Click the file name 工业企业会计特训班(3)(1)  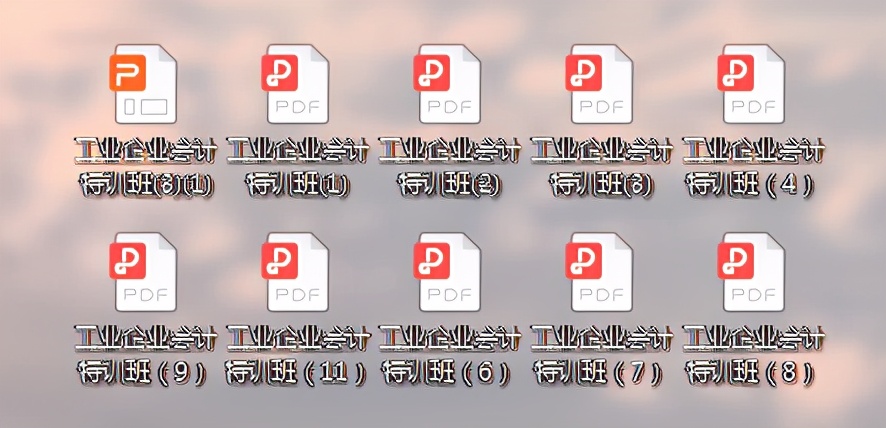pos(146,167)
